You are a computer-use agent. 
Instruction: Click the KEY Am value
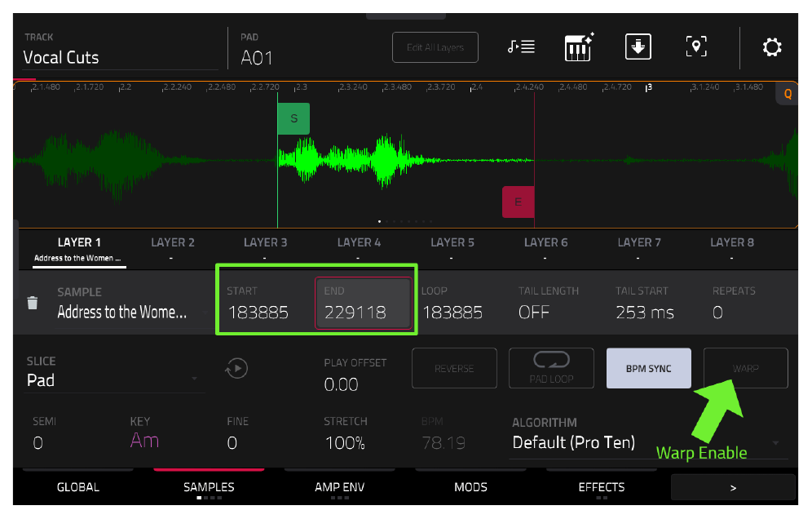144,440
